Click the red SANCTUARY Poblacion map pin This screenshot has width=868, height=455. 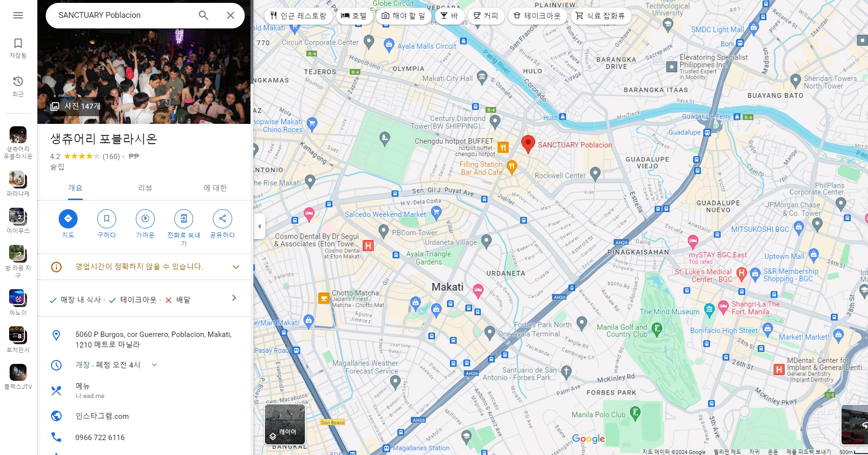pyautogui.click(x=528, y=144)
